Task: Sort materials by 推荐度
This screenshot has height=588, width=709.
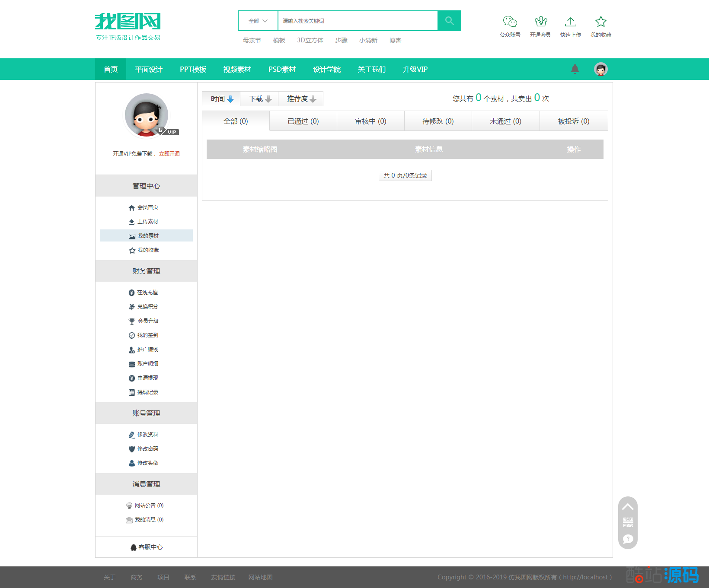Action: 301,99
